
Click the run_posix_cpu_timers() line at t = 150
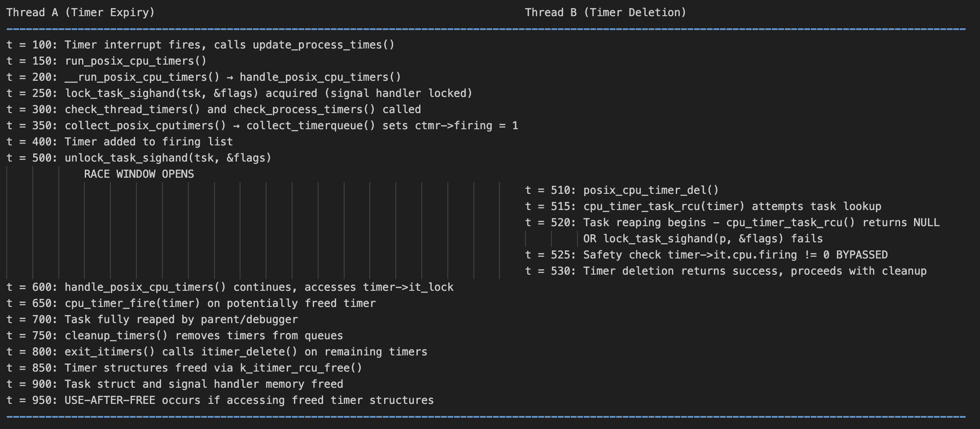coord(106,61)
